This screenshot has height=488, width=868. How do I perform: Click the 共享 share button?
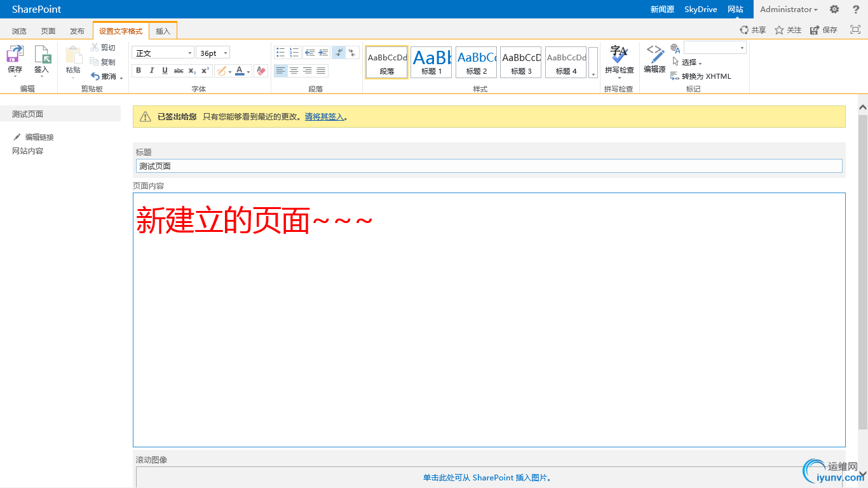[x=753, y=30]
